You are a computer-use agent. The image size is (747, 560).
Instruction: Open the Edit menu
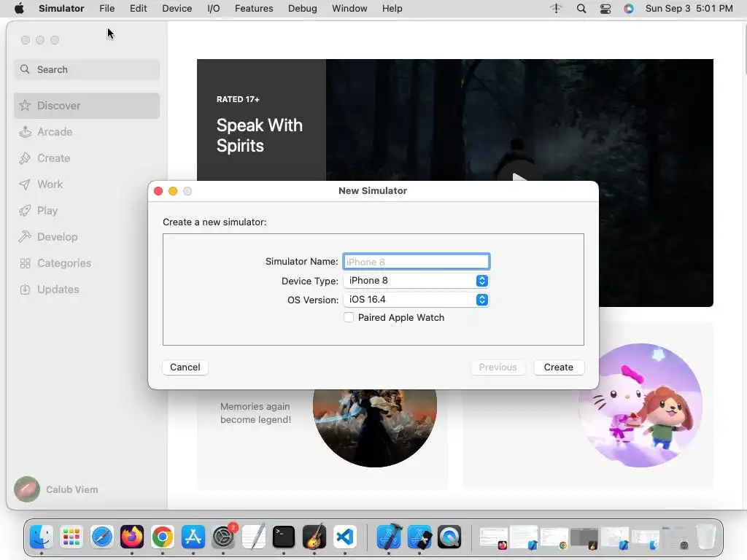tap(138, 9)
